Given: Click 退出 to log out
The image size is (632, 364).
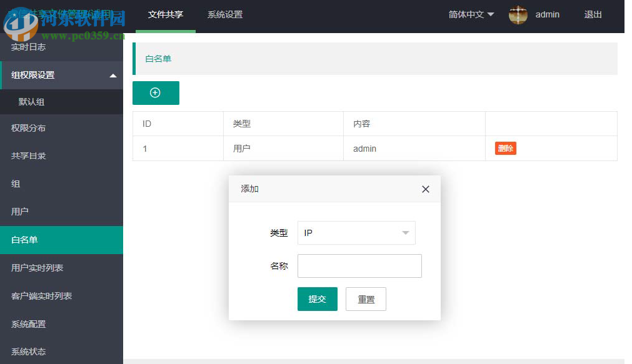Looking at the screenshot, I should 592,14.
